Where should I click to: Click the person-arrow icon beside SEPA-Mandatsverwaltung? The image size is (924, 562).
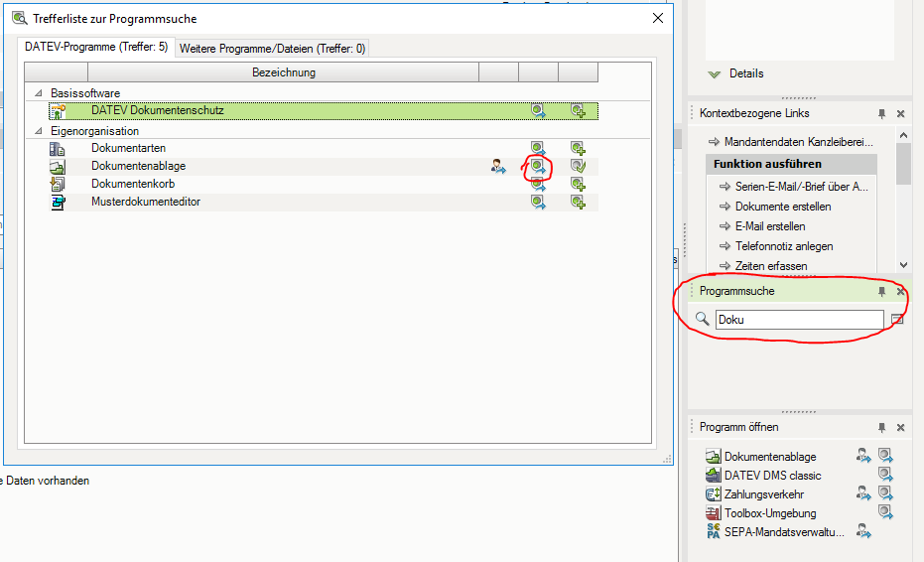[863, 531]
